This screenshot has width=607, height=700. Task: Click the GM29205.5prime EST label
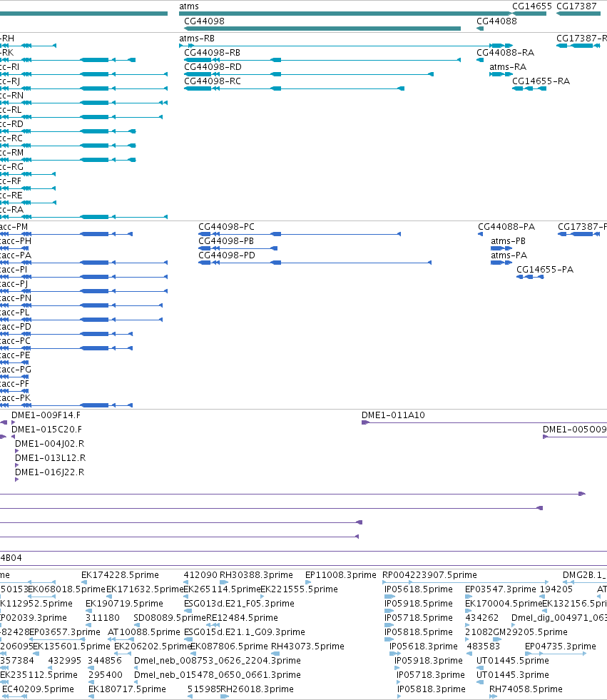(x=531, y=632)
